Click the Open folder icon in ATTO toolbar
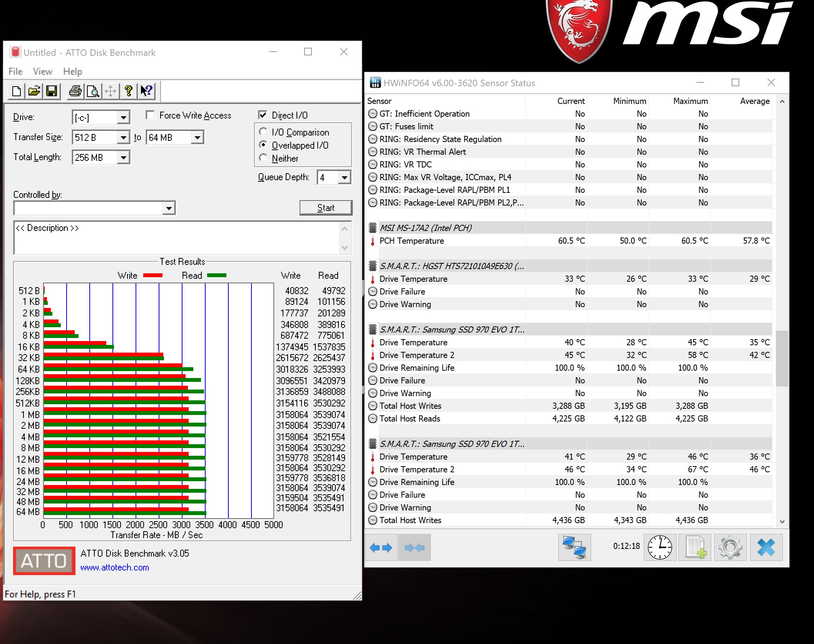Viewport: 814px width, 644px height. pyautogui.click(x=34, y=91)
